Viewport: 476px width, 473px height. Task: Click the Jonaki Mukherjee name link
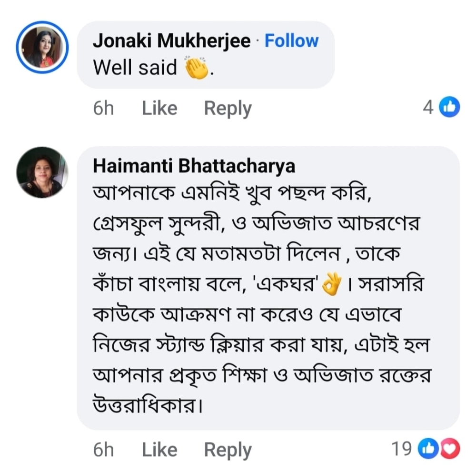click(171, 41)
